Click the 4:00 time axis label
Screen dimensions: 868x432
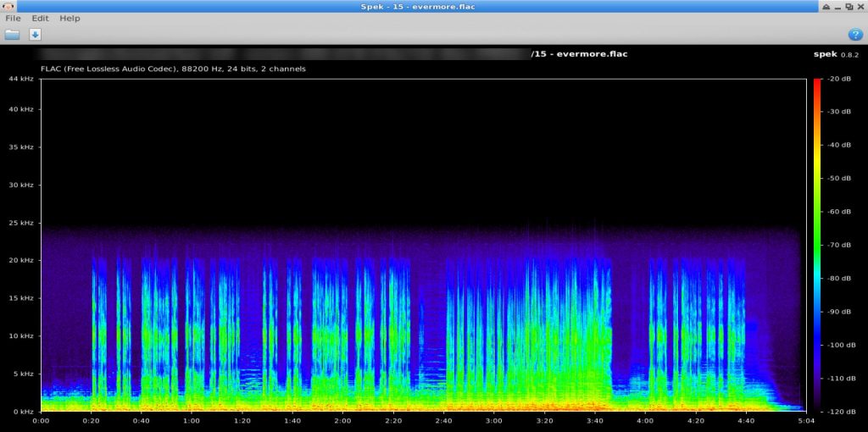click(x=645, y=420)
